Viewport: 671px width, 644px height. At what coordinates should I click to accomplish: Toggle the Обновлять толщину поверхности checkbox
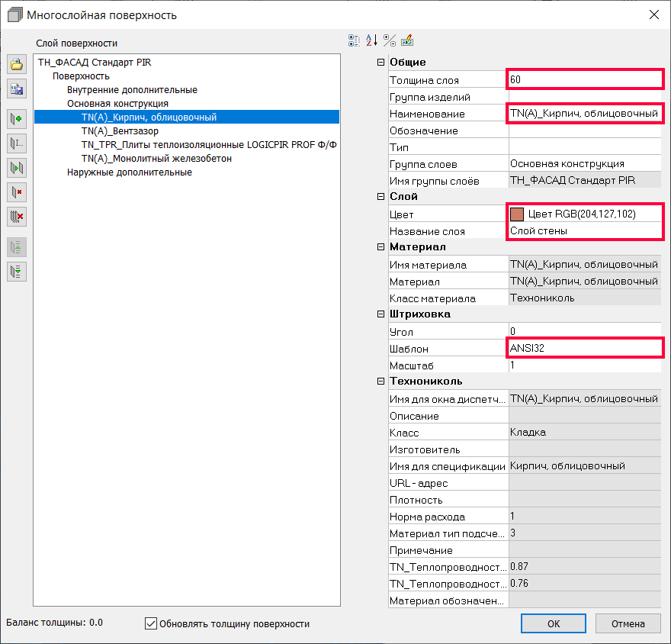pos(151,623)
